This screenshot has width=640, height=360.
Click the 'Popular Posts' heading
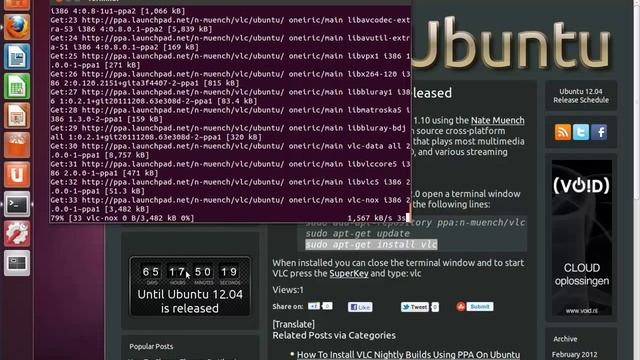click(x=151, y=347)
